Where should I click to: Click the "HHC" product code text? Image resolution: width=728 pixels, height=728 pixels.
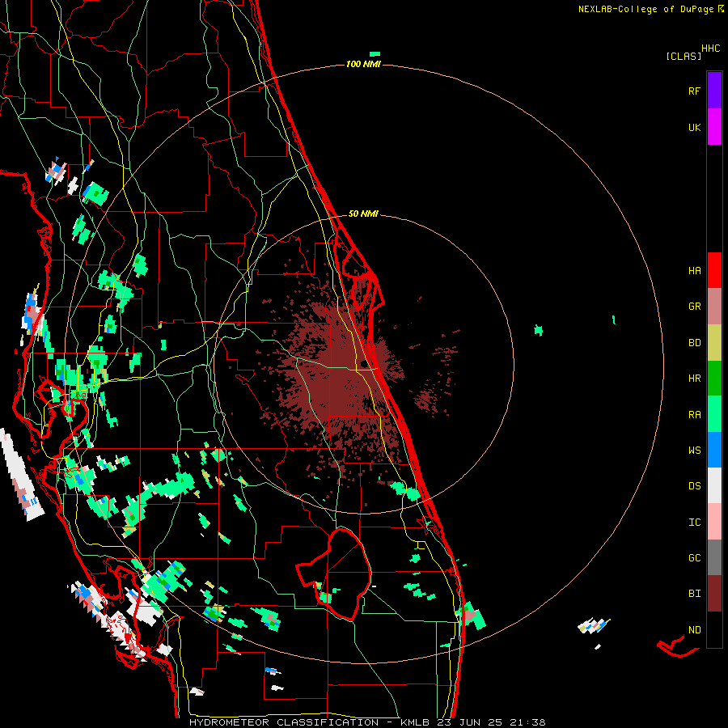point(711,49)
